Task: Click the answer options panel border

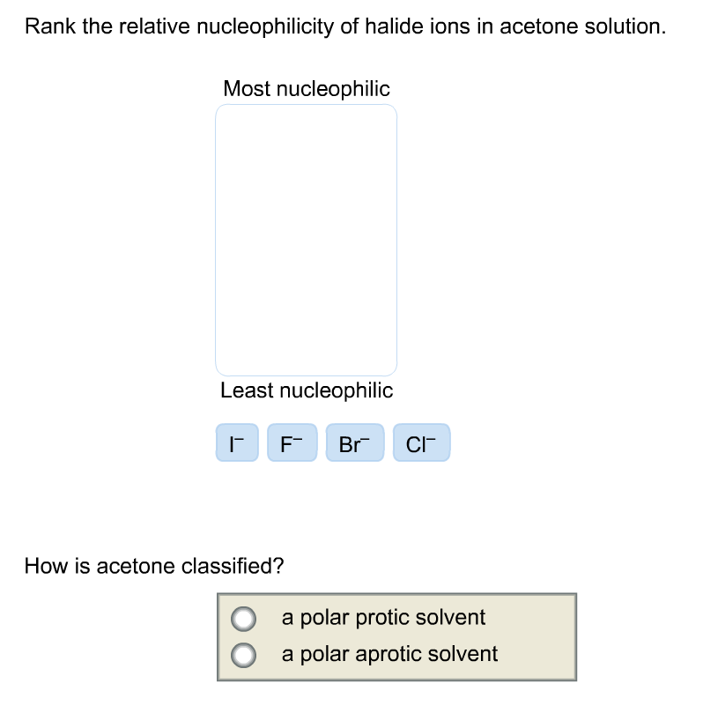Action: pyautogui.click(x=396, y=594)
